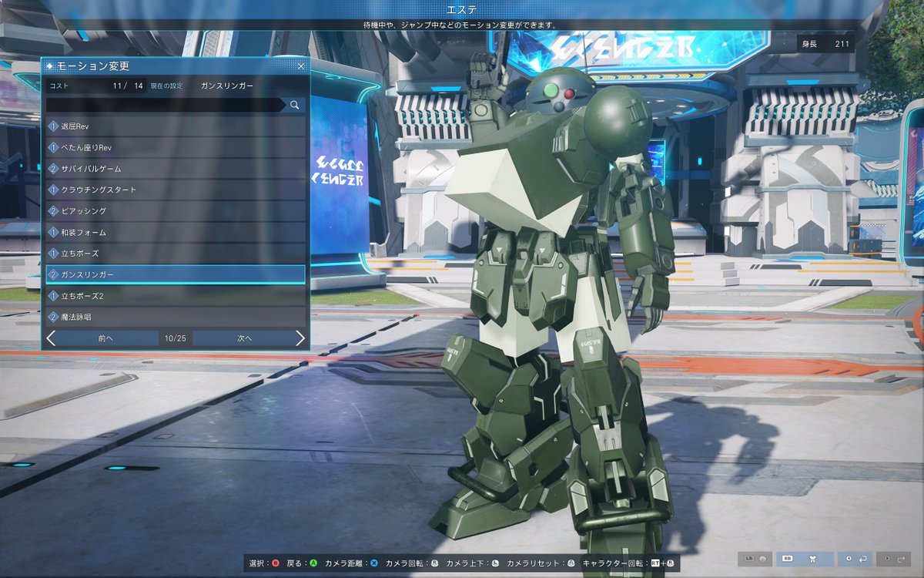Go to previous page with 前へ

click(x=106, y=338)
